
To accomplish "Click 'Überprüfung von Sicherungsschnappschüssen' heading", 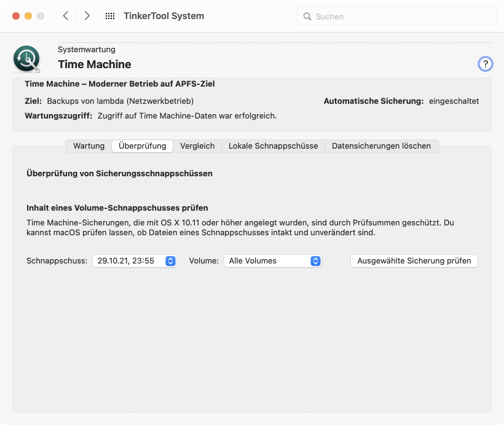I will [119, 173].
